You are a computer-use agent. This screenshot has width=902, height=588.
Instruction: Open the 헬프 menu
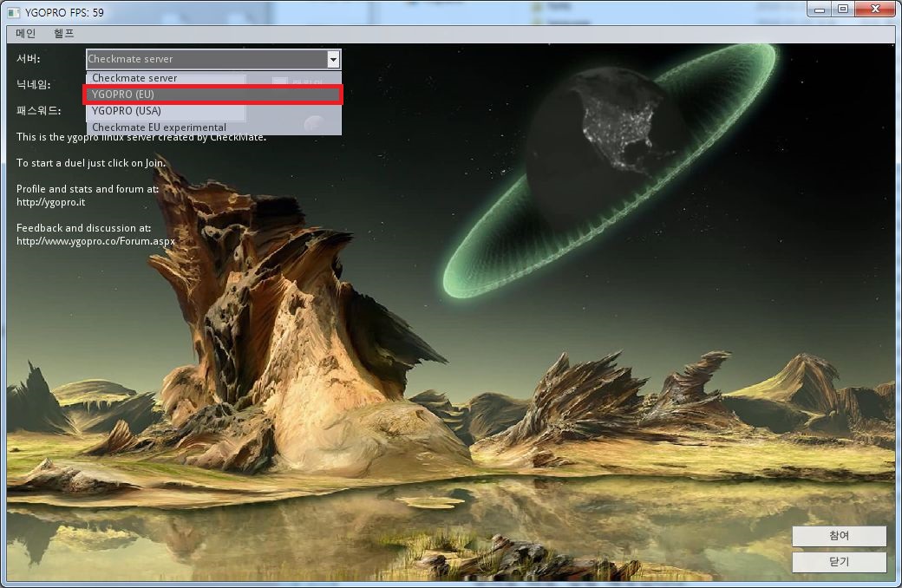click(64, 33)
